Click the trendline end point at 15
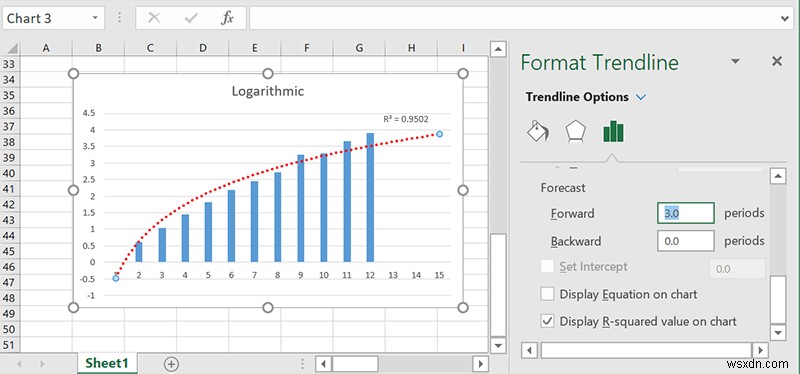The image size is (800, 374). pyautogui.click(x=439, y=134)
